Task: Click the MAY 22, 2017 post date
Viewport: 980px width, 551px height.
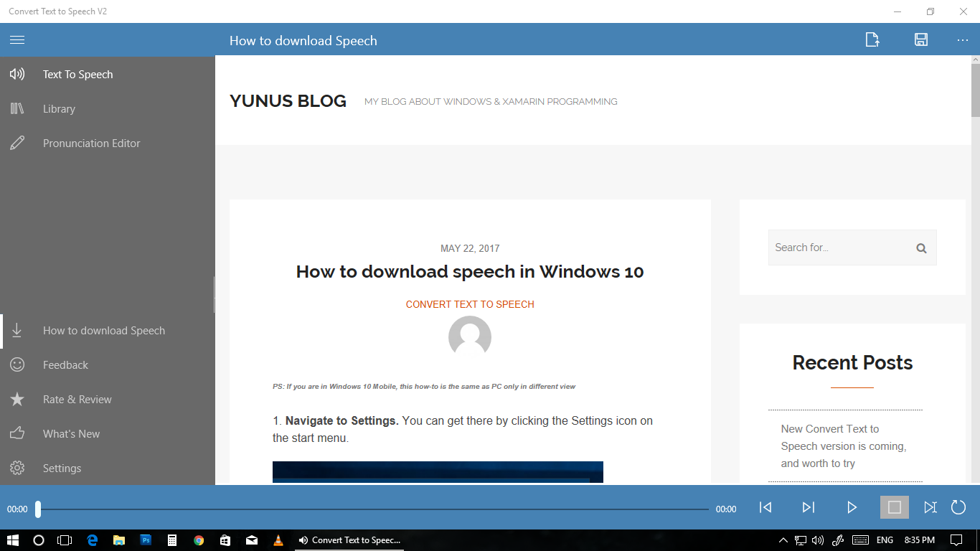Action: 470,248
